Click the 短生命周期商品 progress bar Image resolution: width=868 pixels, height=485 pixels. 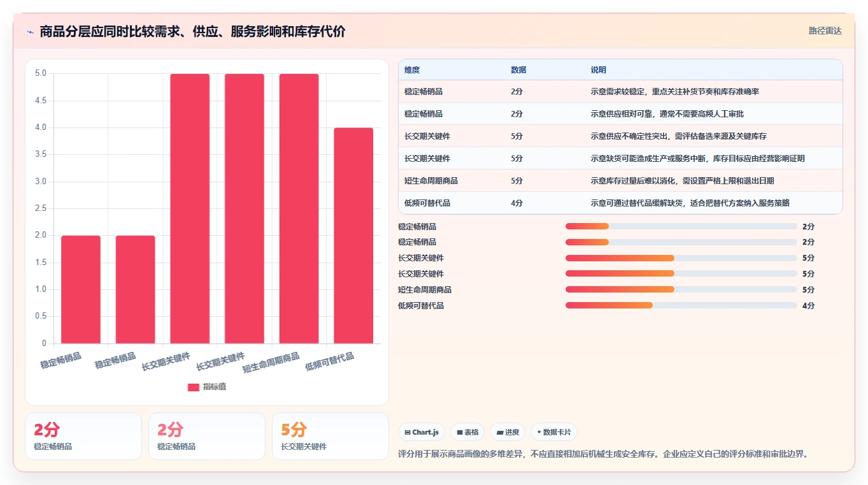pos(681,289)
